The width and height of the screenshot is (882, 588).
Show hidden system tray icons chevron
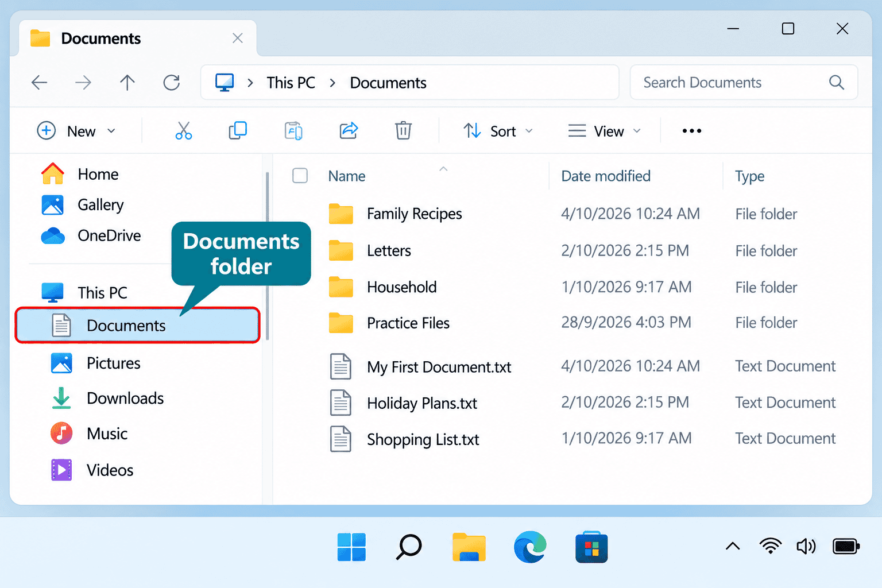click(x=733, y=546)
